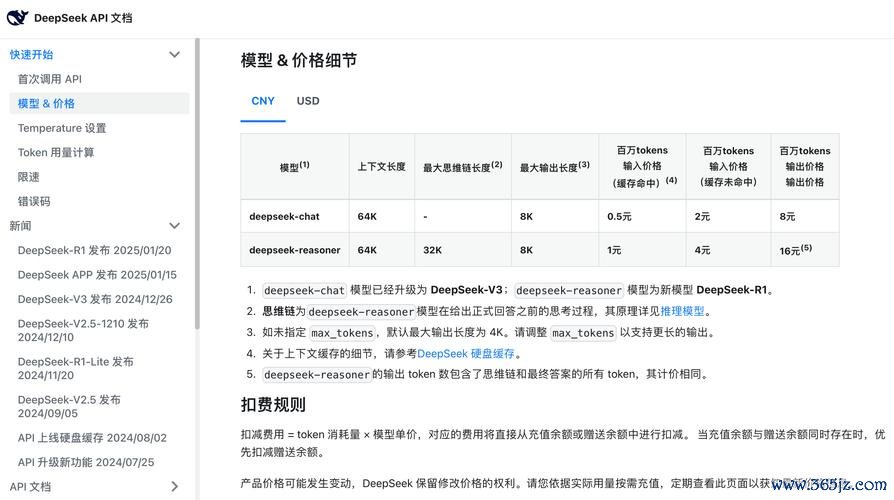
Task: Expand the API 文档 section chevron
Action: tap(174, 487)
